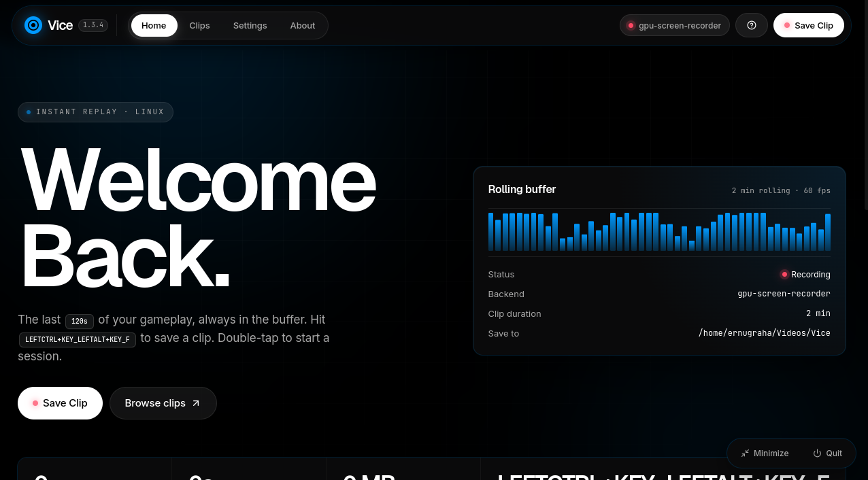The height and width of the screenshot is (480, 868).
Task: Click the 120s buffer length chip
Action: tap(80, 321)
